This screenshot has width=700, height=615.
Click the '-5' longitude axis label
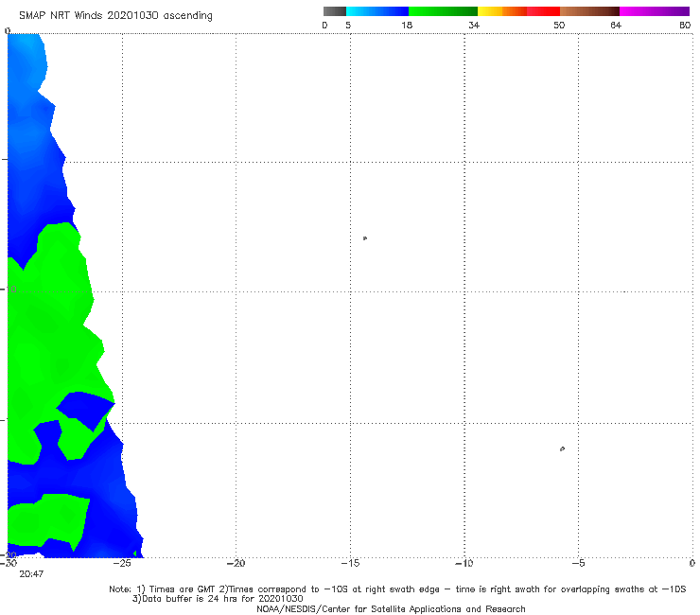(x=578, y=563)
